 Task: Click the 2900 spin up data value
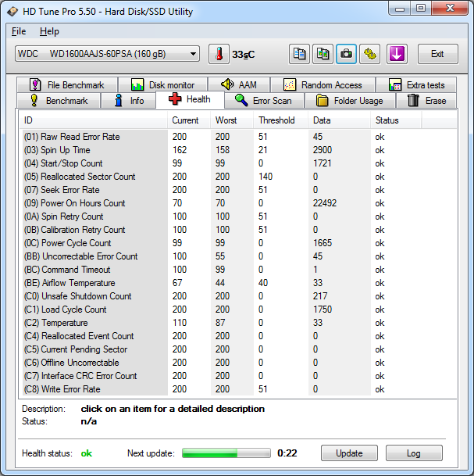tap(323, 150)
